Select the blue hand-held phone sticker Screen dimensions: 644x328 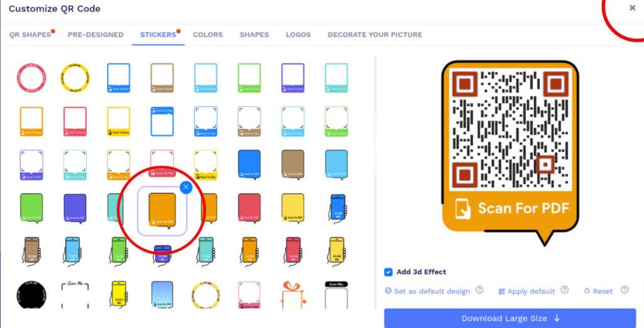click(338, 208)
